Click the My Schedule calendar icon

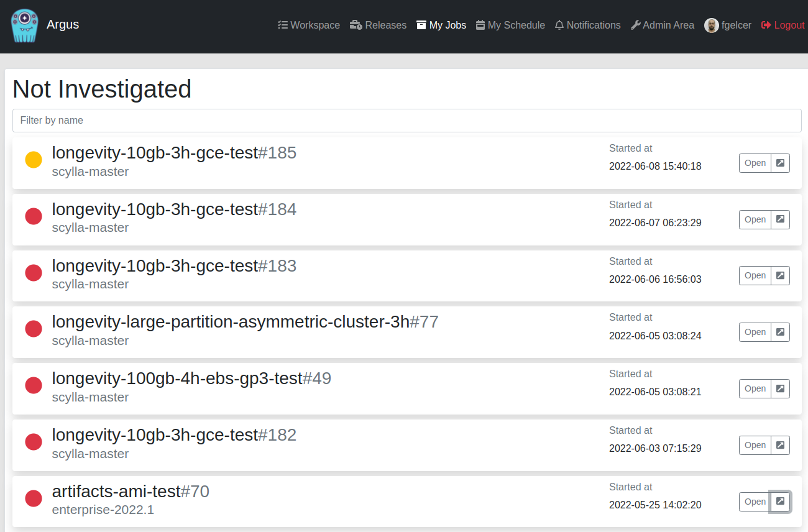[x=480, y=25]
